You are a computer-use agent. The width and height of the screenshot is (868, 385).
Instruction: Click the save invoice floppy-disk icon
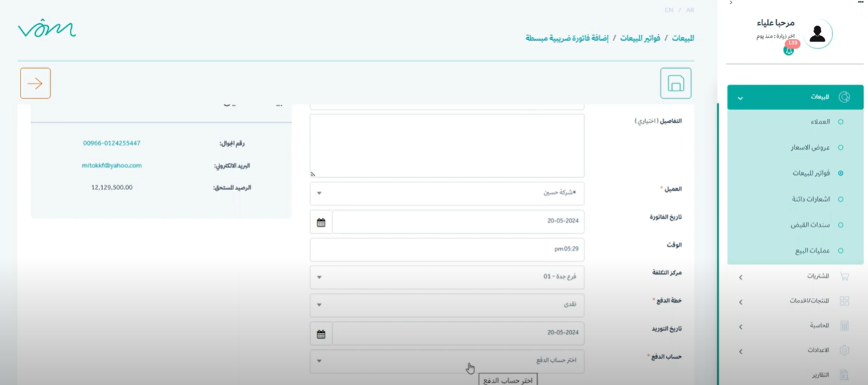[675, 83]
